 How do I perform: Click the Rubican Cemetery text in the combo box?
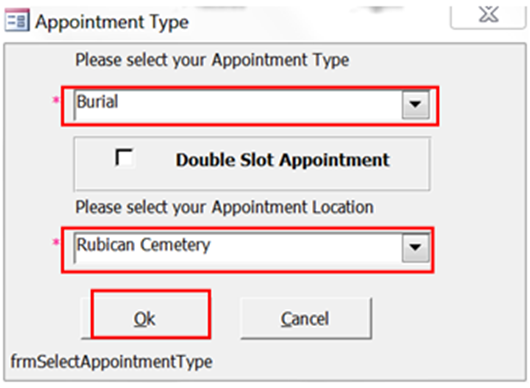point(143,245)
